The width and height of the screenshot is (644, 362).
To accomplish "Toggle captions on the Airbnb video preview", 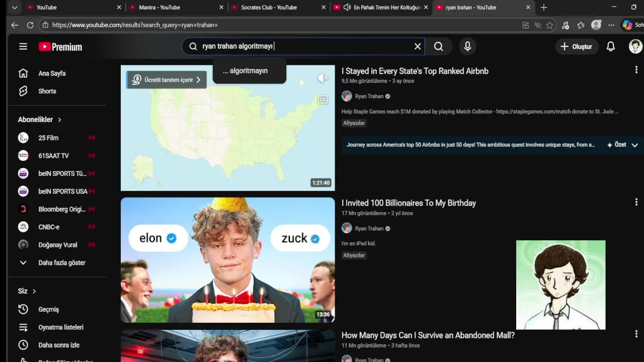I will (x=323, y=100).
